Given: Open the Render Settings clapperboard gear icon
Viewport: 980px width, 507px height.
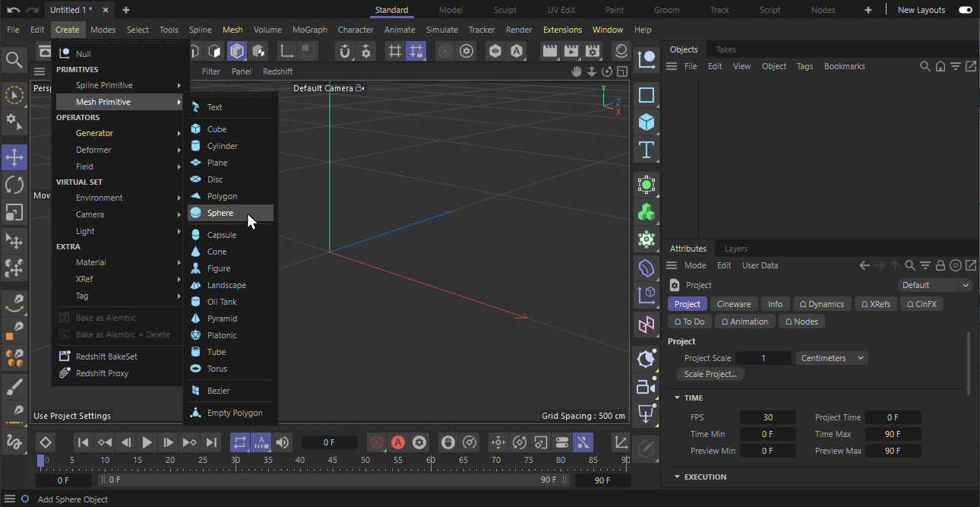Looking at the screenshot, I should (593, 52).
